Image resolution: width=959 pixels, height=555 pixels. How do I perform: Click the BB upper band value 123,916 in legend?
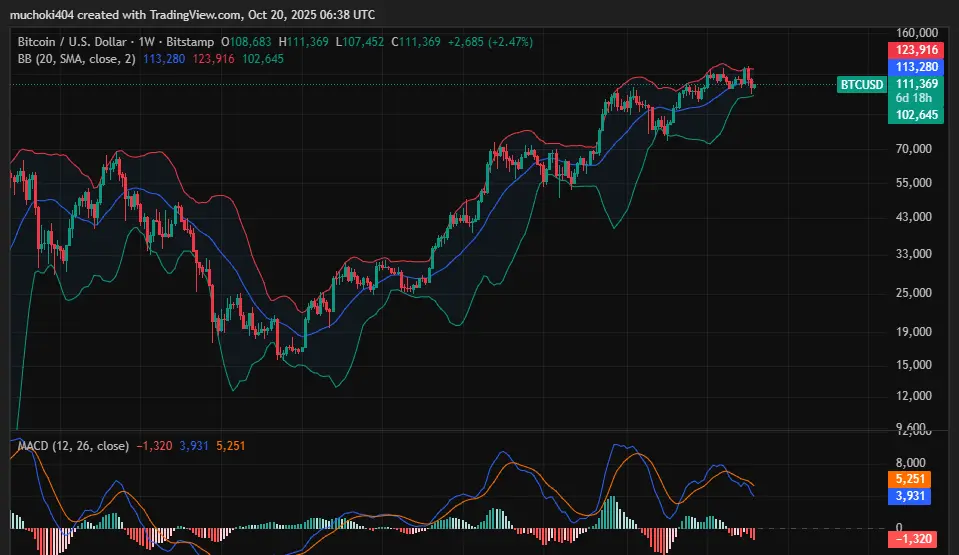213,59
